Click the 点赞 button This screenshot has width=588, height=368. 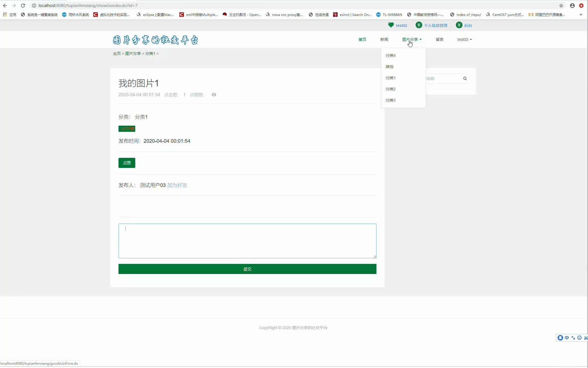coord(127,163)
